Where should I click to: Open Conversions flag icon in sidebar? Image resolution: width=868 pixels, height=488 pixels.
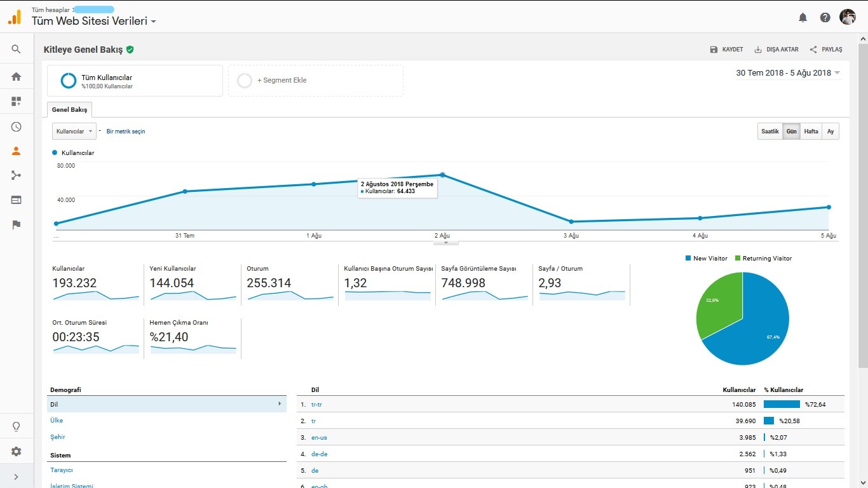coord(16,224)
